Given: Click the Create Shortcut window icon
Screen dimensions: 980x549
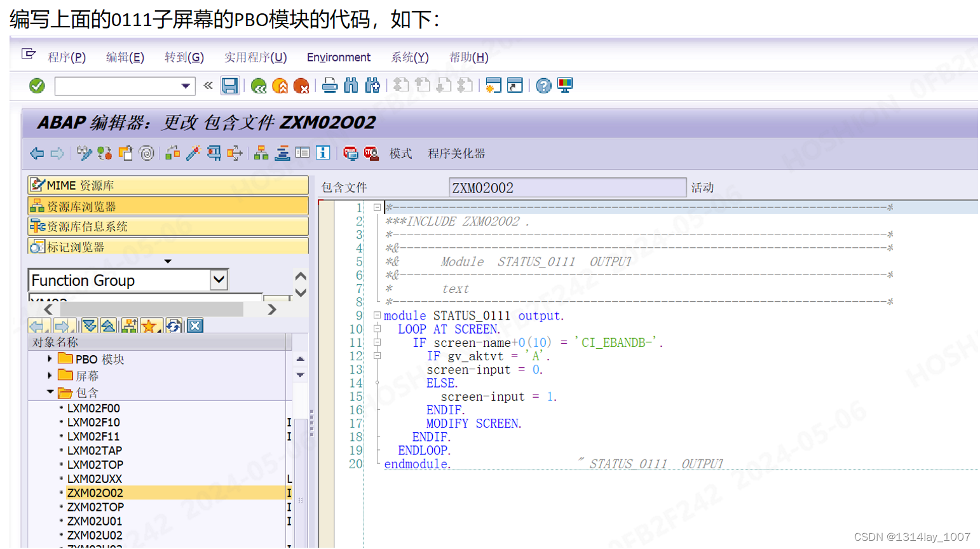Looking at the screenshot, I should point(515,85).
